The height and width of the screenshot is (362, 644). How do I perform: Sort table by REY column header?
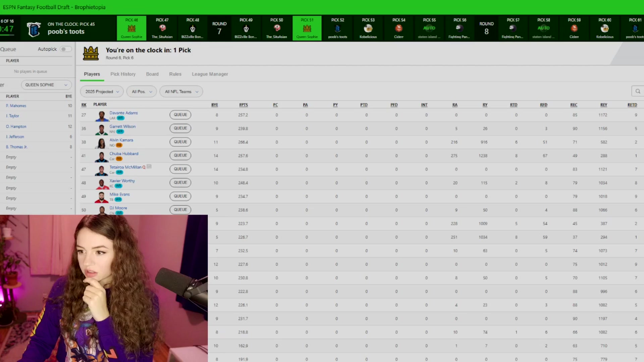pos(604,105)
